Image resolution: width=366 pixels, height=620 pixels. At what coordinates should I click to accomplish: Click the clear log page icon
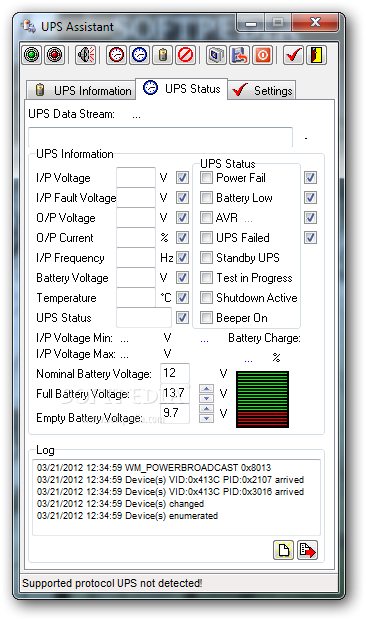coord(283,550)
